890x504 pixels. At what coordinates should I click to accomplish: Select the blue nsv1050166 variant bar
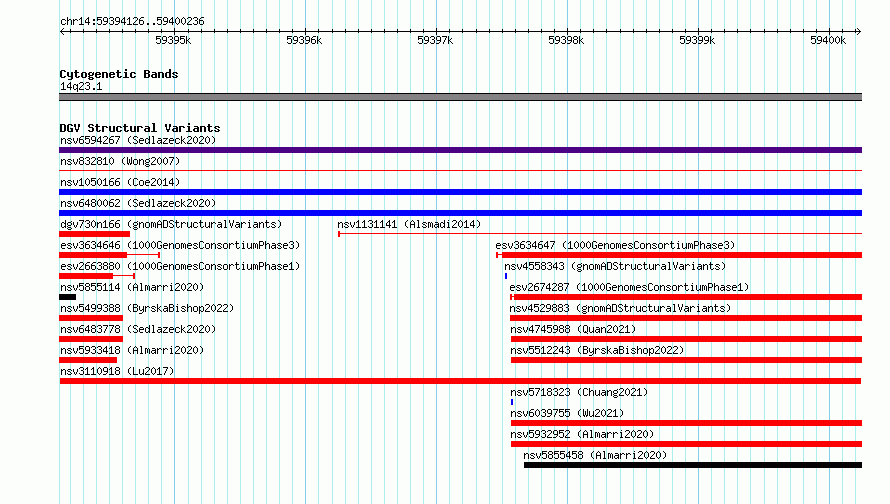pos(460,192)
